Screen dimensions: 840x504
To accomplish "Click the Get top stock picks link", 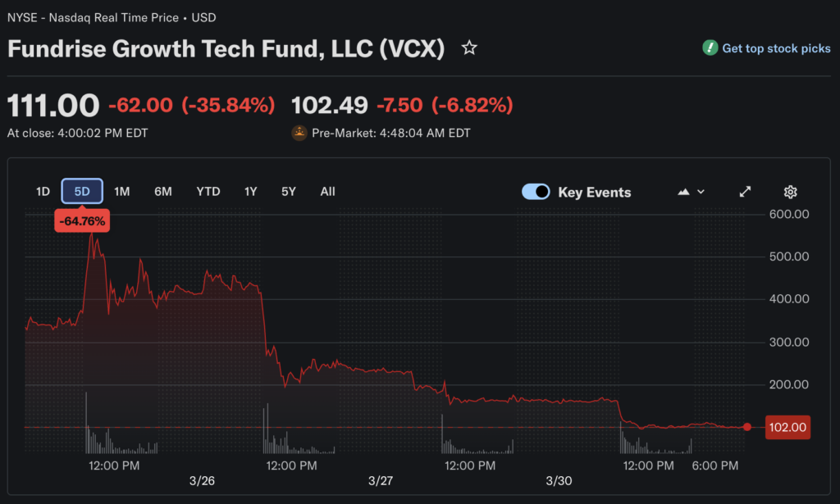I will 774,48.
